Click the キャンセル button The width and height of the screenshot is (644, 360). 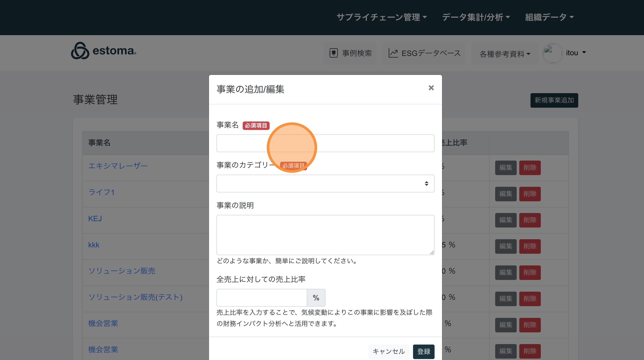click(388, 352)
